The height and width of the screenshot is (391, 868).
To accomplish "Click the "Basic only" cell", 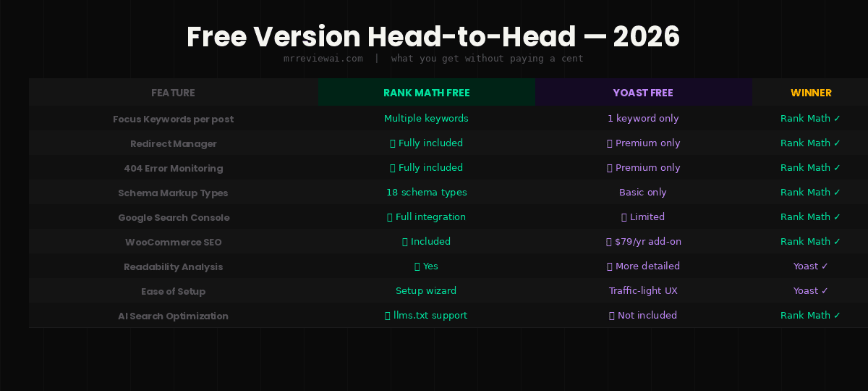I will coord(643,192).
